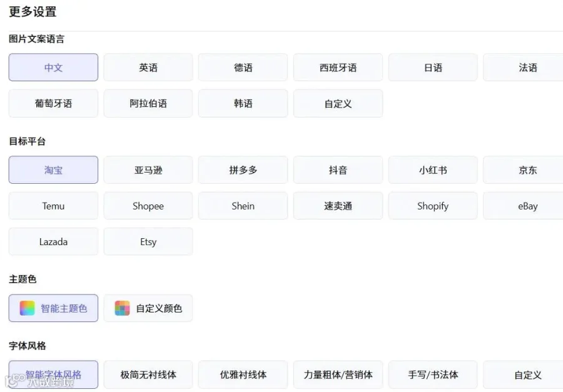
Task: Click the 更多设置 heading
Action: coord(33,11)
